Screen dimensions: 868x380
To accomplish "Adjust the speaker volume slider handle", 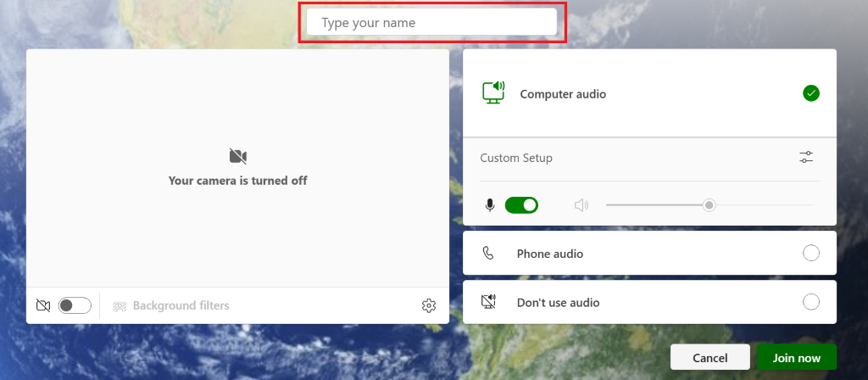I will [709, 205].
